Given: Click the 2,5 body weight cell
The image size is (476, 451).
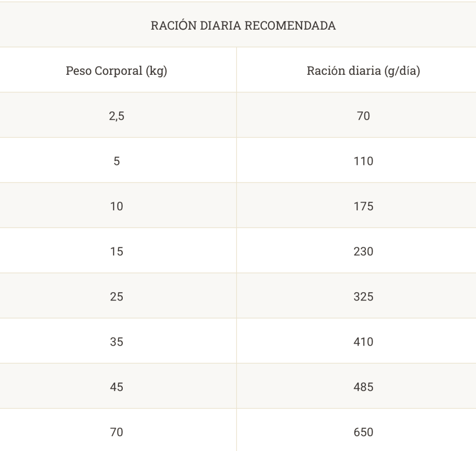Looking at the screenshot, I should [117, 116].
